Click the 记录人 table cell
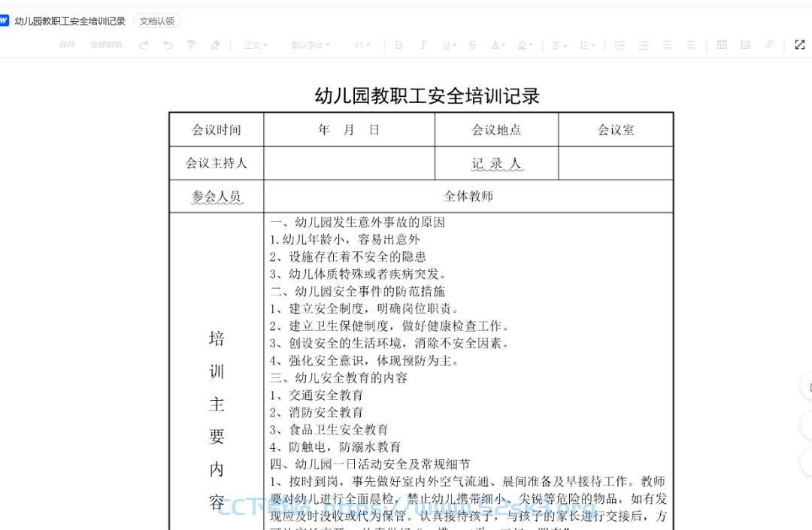Screen dimensions: 812x530 click(x=497, y=163)
